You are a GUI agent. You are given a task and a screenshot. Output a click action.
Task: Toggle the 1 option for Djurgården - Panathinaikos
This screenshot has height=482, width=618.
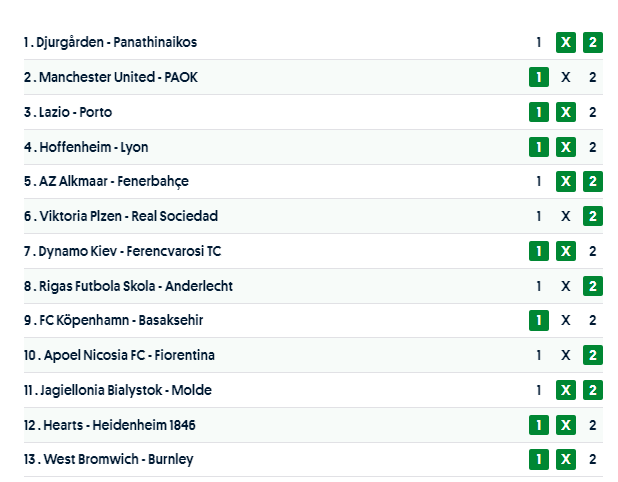point(538,42)
